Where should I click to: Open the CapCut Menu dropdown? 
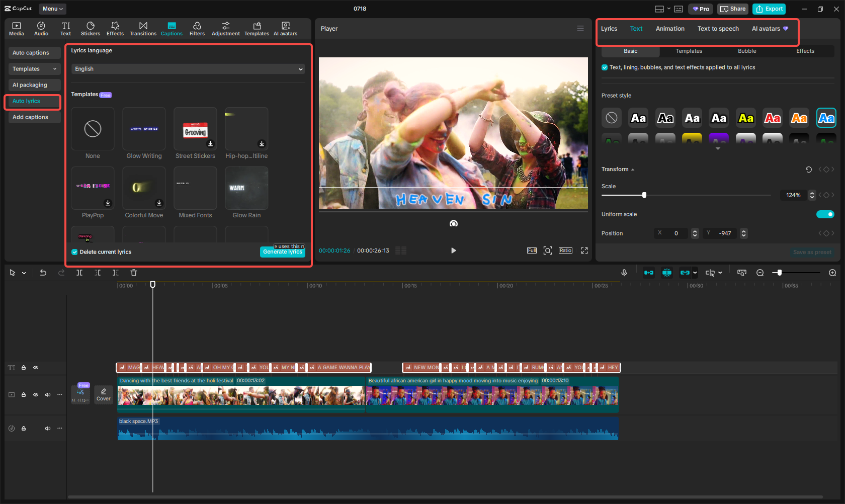pos(52,9)
